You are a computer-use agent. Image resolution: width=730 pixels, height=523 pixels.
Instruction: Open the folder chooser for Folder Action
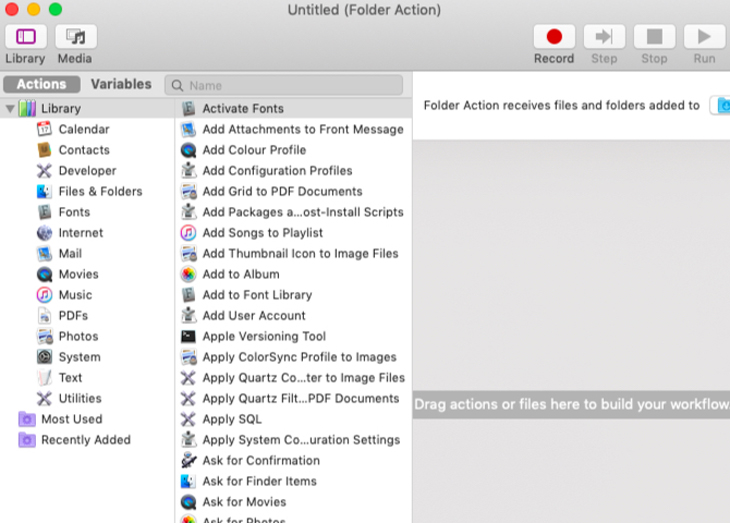click(x=720, y=105)
